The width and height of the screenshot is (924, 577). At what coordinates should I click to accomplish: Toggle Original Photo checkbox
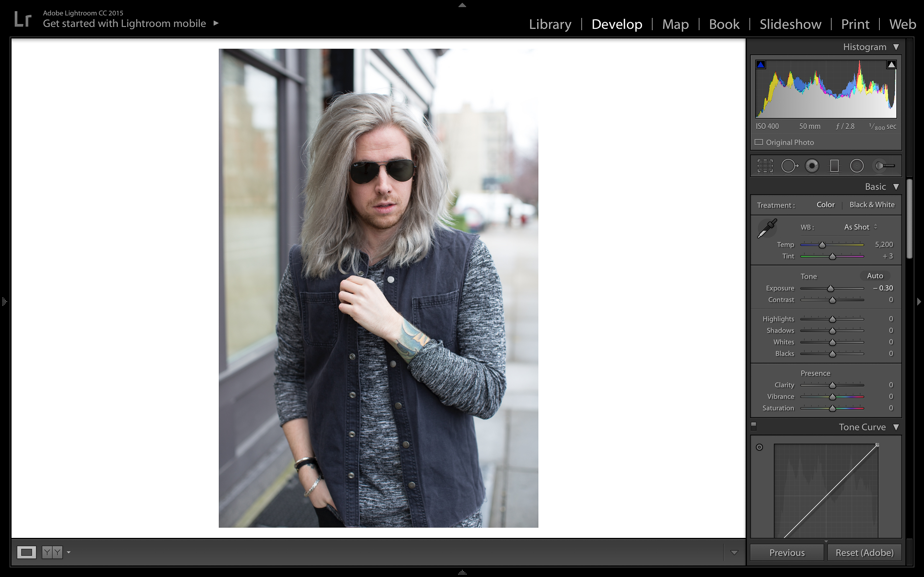(x=758, y=142)
